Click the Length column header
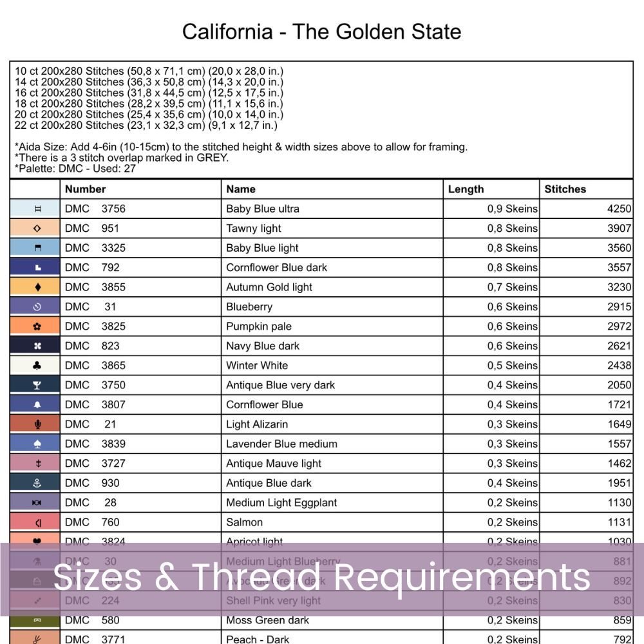This screenshot has height=644, width=644. point(466,189)
